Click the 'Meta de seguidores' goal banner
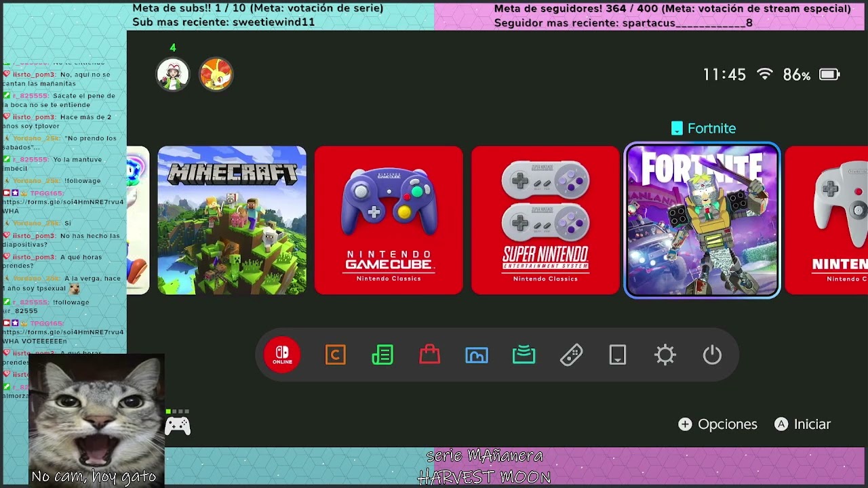Viewport: 868px width, 488px height. point(672,8)
